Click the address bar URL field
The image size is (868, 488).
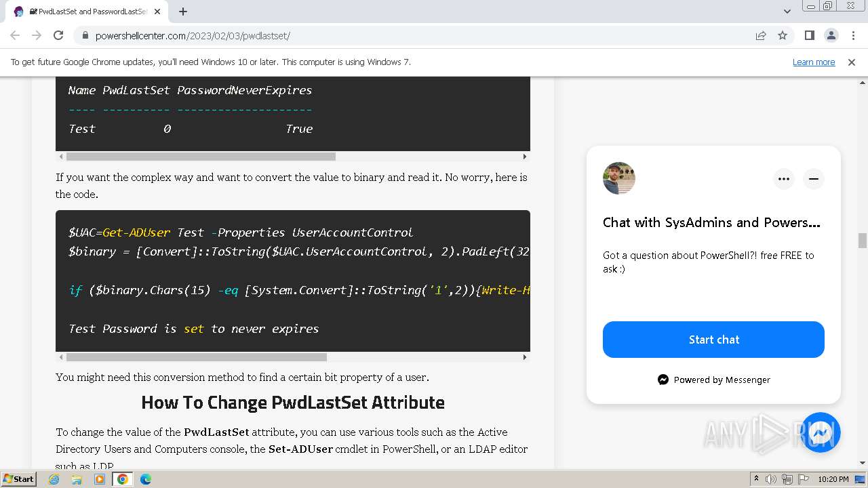click(407, 35)
